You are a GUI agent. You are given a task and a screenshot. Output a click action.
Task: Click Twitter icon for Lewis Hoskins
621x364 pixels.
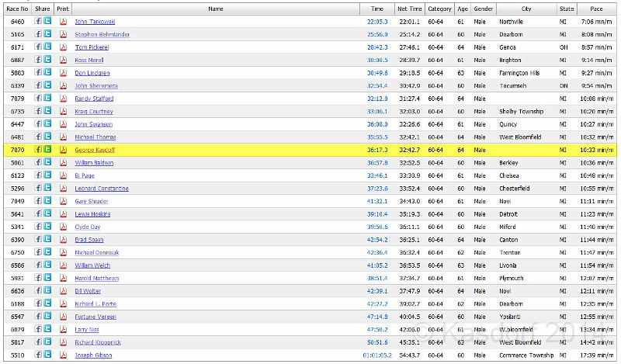47,213
